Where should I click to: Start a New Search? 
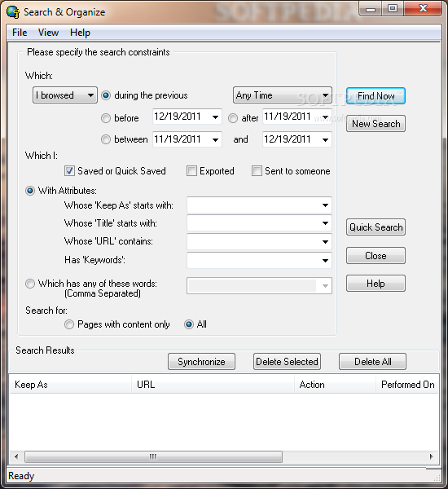pyautogui.click(x=376, y=124)
